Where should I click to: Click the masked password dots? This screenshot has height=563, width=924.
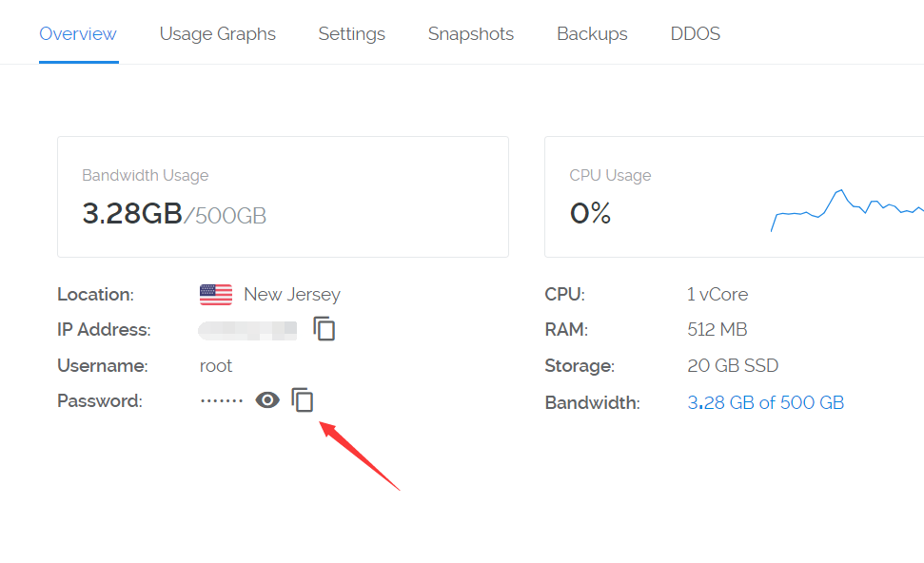pyautogui.click(x=222, y=401)
